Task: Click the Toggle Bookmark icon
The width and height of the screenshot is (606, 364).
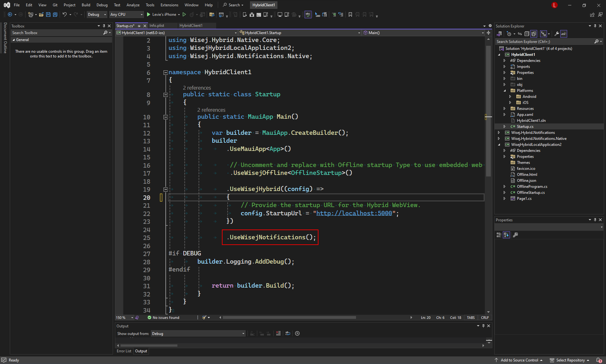Action: 350,15
